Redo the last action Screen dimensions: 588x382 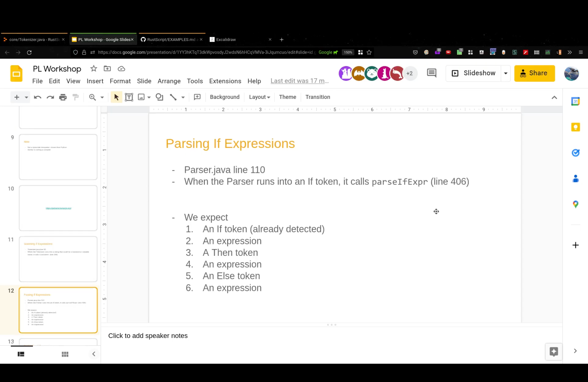tap(50, 97)
